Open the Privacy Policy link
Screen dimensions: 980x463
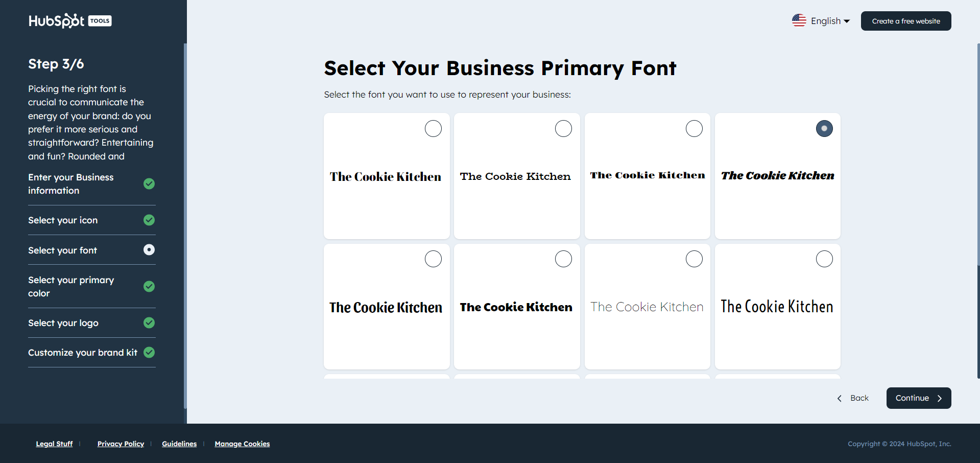click(x=121, y=444)
